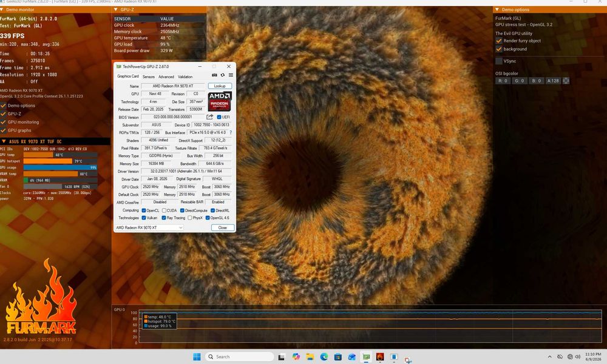This screenshot has width=607, height=364.
Task: Launch Copilot from the taskbar
Action: 296,357
